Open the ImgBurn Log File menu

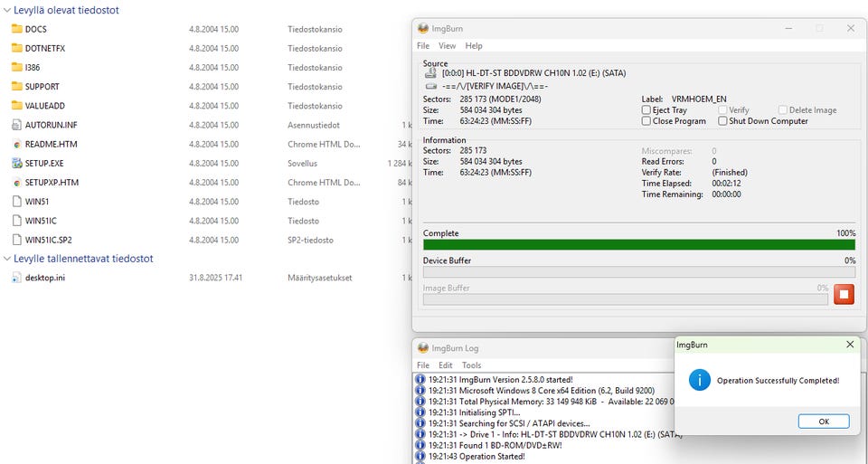(423, 365)
